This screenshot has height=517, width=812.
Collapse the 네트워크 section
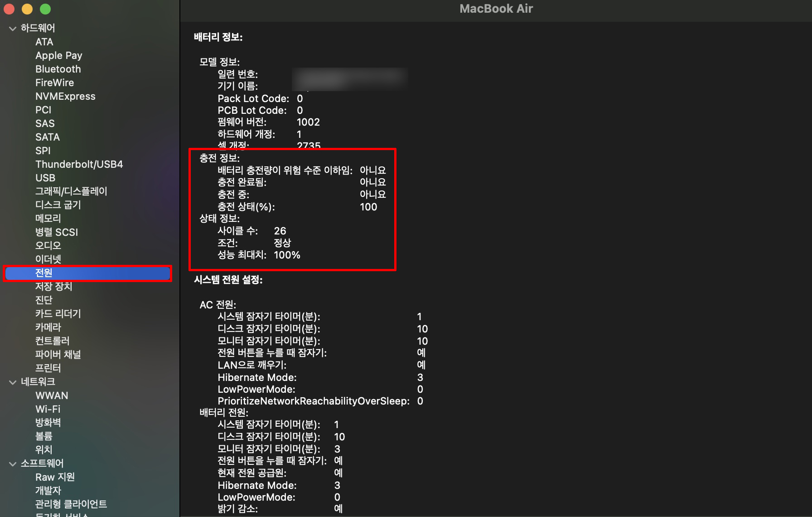tap(13, 382)
